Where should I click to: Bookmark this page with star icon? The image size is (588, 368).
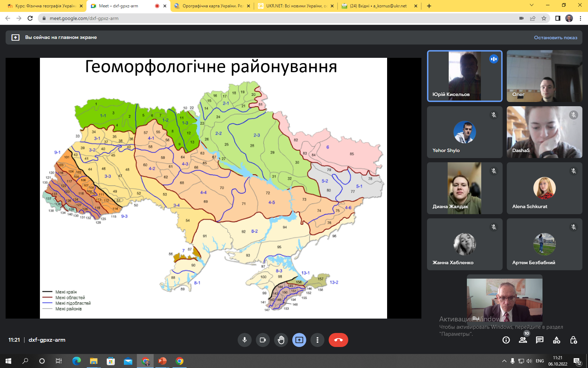[x=544, y=18]
